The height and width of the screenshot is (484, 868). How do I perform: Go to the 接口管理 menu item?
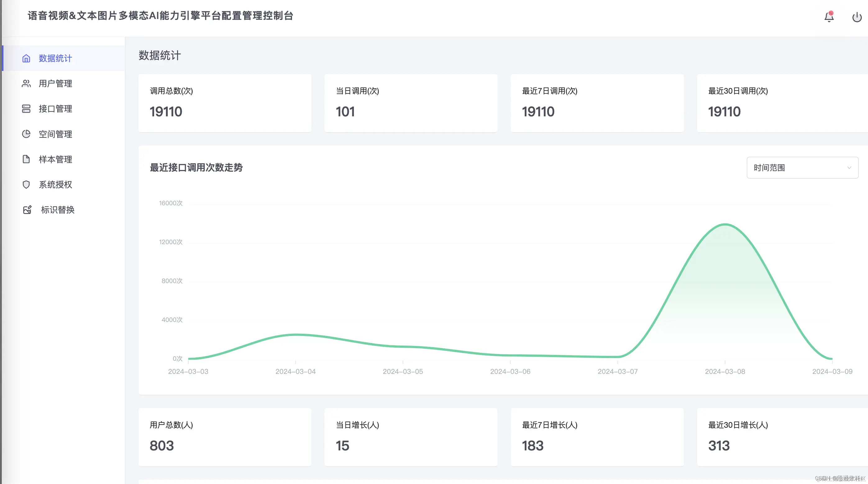point(55,109)
